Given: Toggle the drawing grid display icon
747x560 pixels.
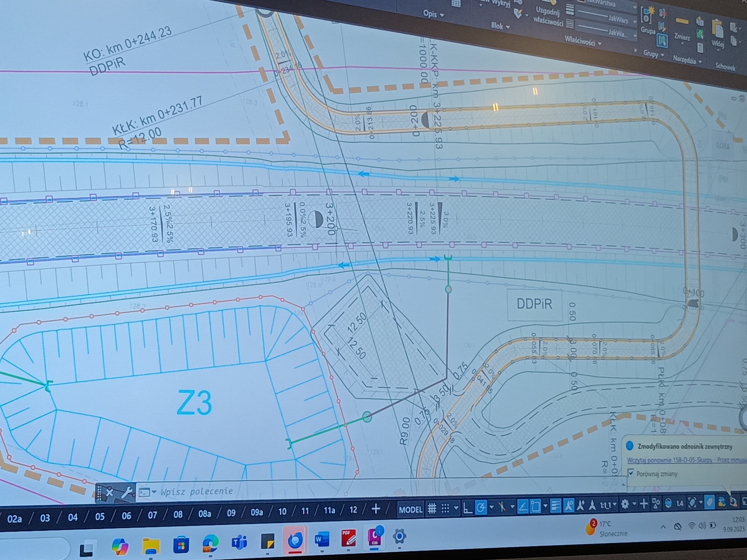Looking at the screenshot, I should click(x=431, y=509).
